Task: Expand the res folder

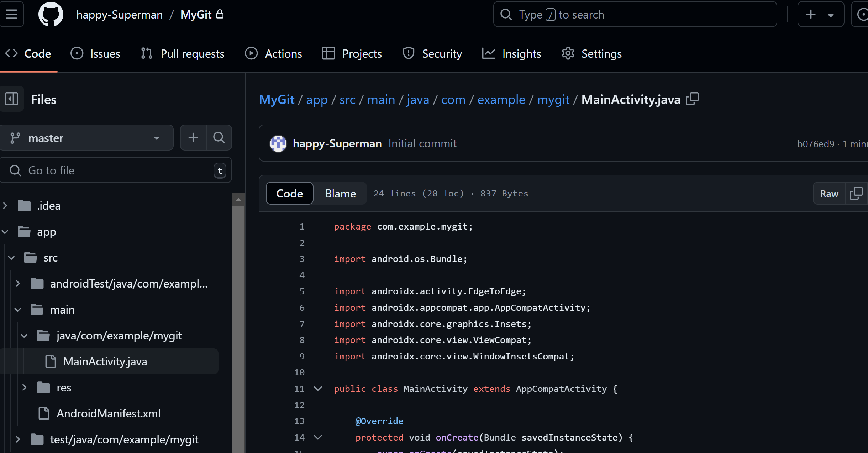Action: click(24, 387)
